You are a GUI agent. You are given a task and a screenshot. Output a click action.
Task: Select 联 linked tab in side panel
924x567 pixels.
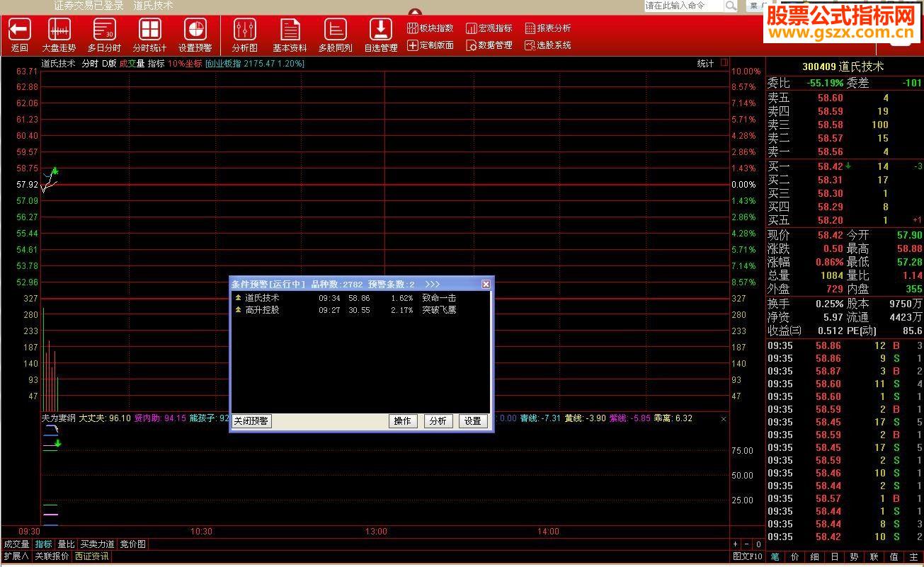[x=874, y=556]
